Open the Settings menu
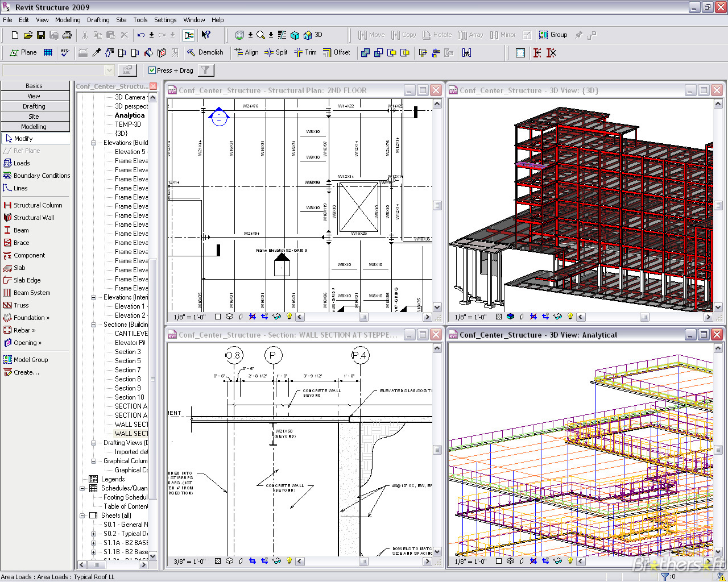 pos(165,20)
